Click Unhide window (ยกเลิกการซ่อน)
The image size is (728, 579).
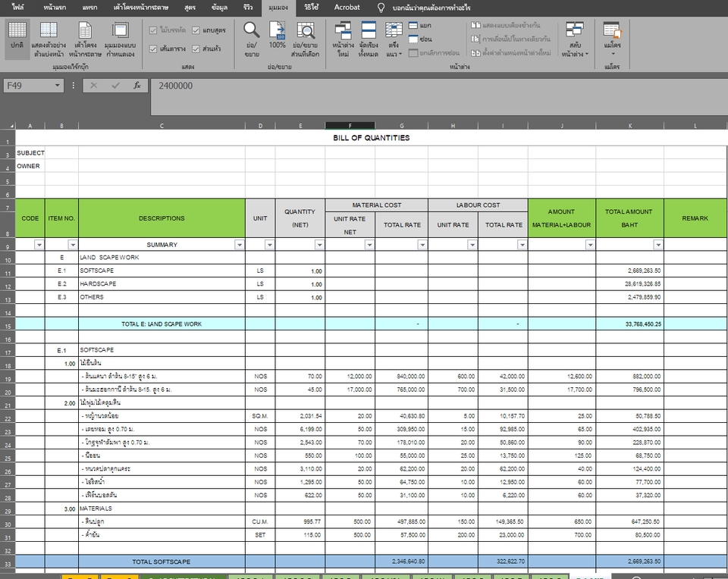pos(434,53)
